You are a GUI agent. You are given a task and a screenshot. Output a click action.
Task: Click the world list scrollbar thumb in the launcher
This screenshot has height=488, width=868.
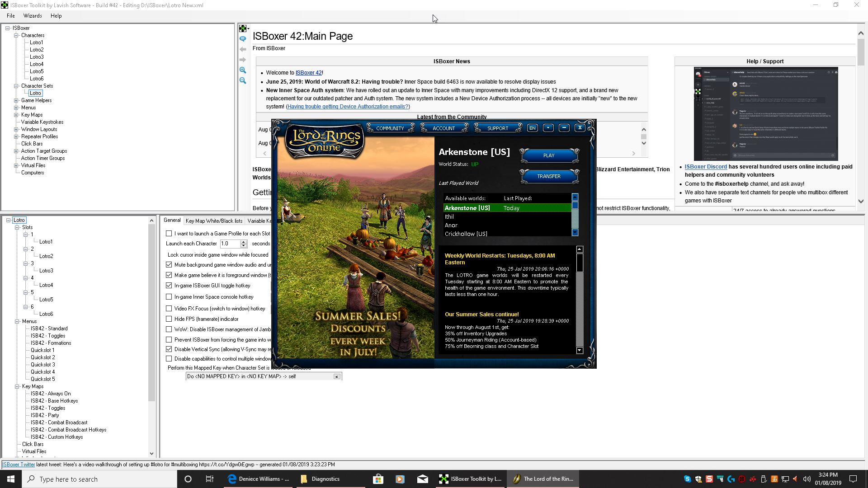click(575, 205)
